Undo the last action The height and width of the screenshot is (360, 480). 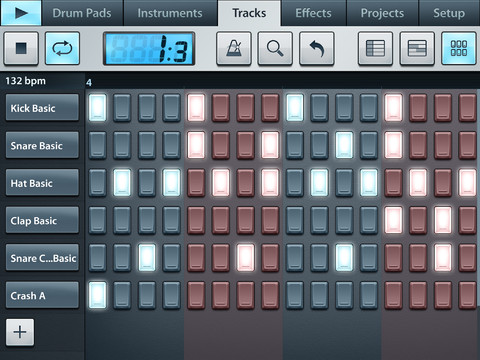coord(317,48)
